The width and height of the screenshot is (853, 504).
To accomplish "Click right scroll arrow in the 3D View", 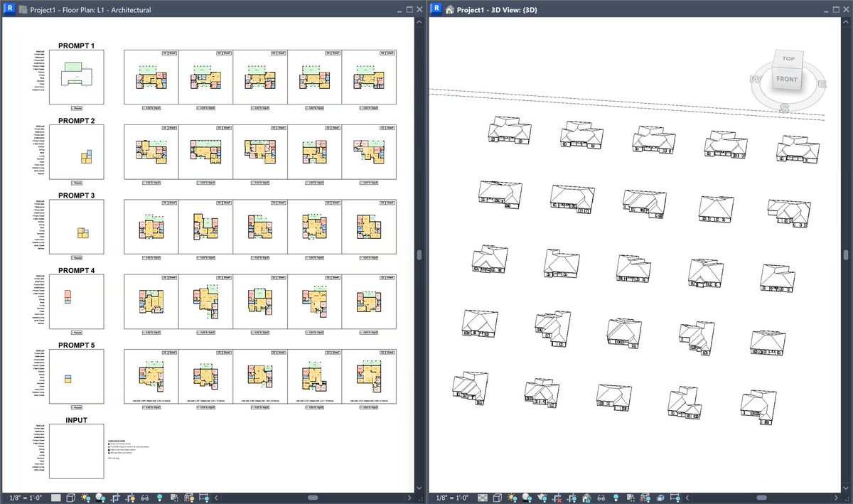I will pyautogui.click(x=836, y=498).
